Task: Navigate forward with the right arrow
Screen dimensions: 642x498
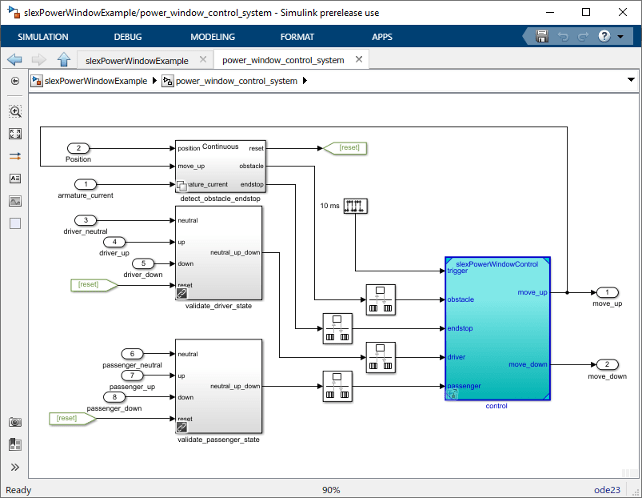Action: point(39,59)
